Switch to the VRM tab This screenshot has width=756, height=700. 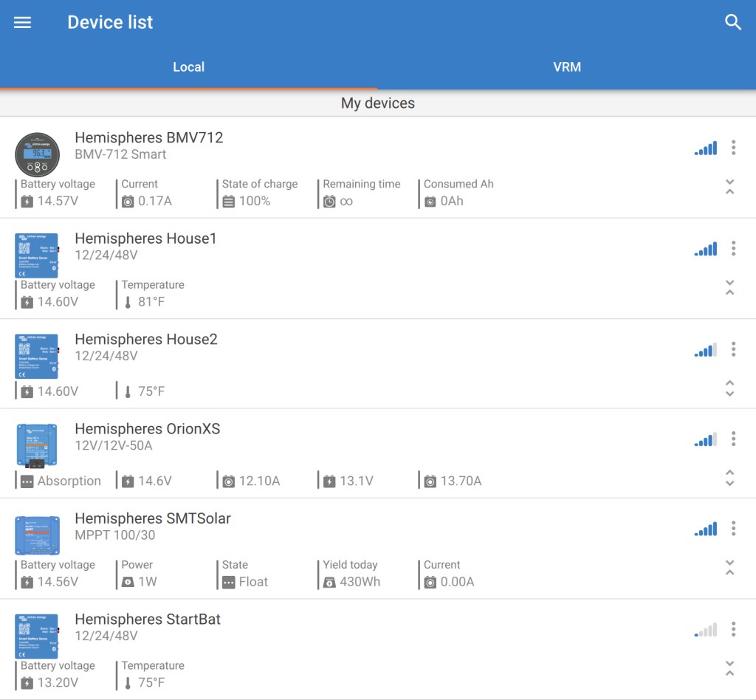(x=566, y=67)
